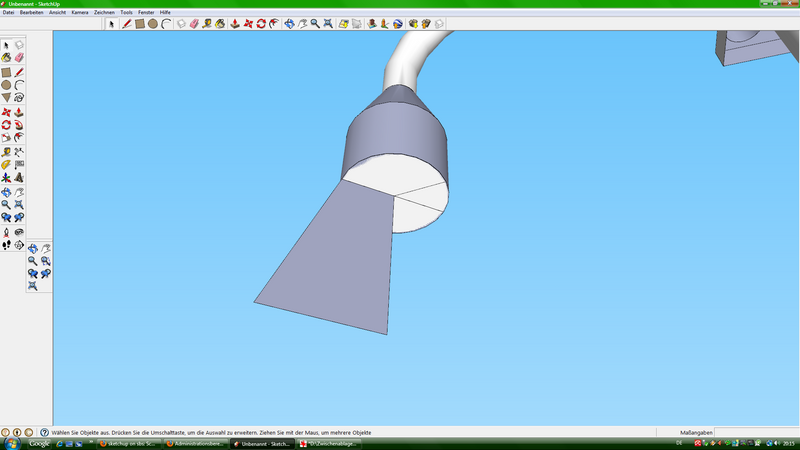The image size is (800, 450).
Task: Click the Zoom magnifier in top toolbar
Action: [x=315, y=23]
